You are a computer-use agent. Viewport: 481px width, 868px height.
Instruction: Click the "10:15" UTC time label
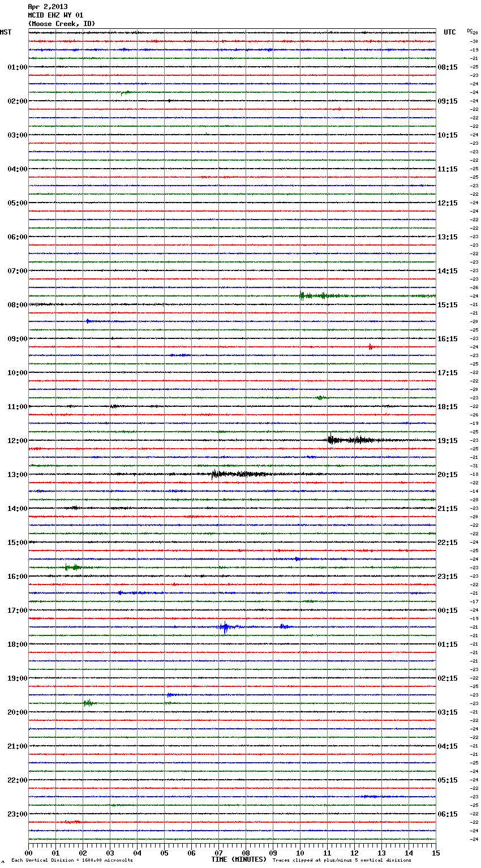(x=448, y=135)
